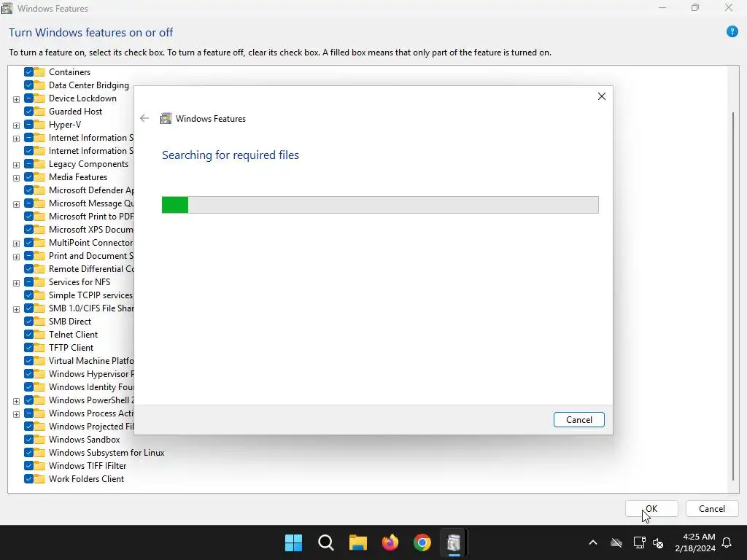747x560 pixels.
Task: Expand the Print and Document Services node
Action: coord(16,257)
